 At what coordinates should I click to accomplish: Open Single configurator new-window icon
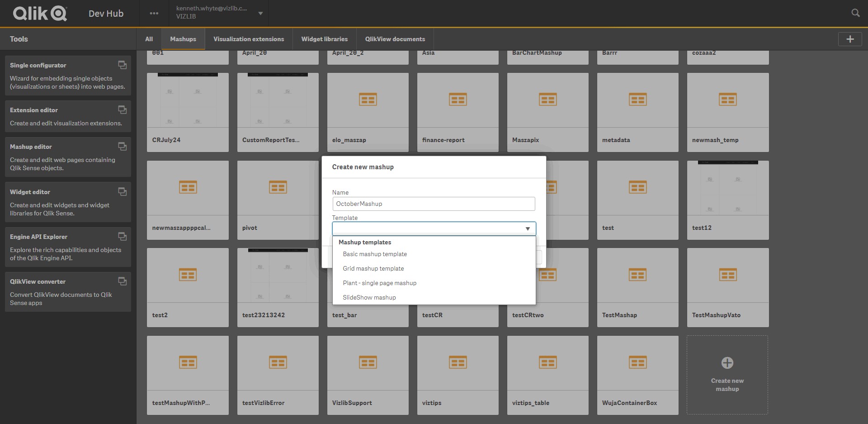[122, 65]
